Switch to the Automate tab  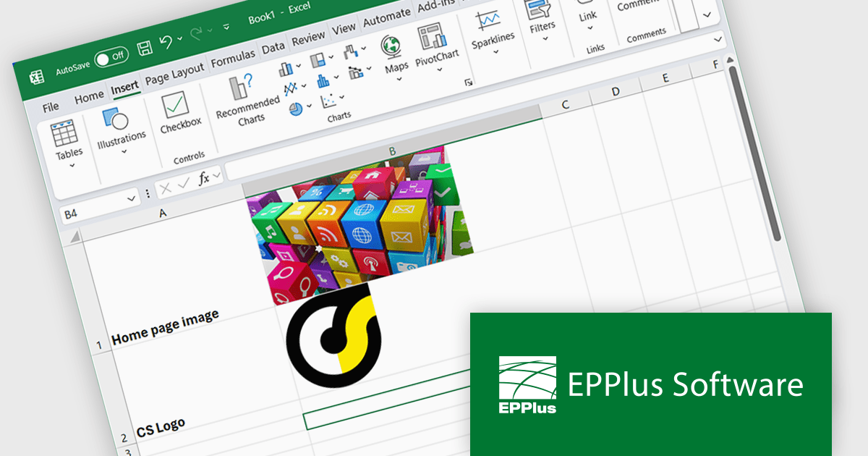386,17
